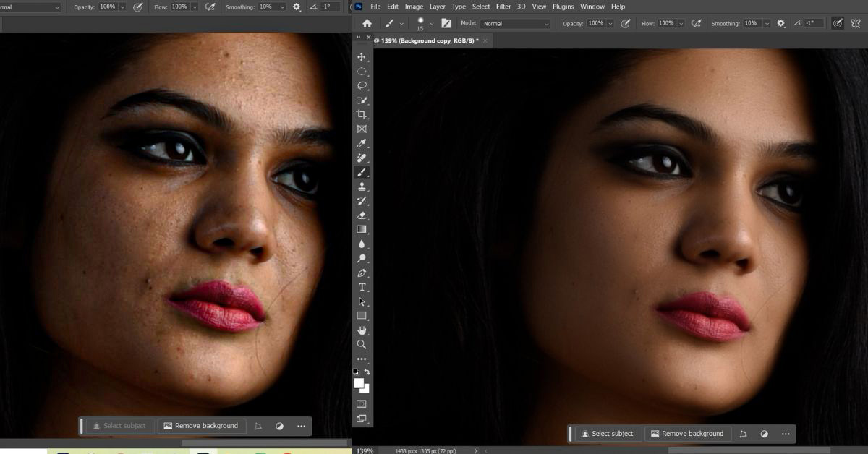Toggle Quick Mask mode in toolbar
The height and width of the screenshot is (454, 868).
coord(362,404)
